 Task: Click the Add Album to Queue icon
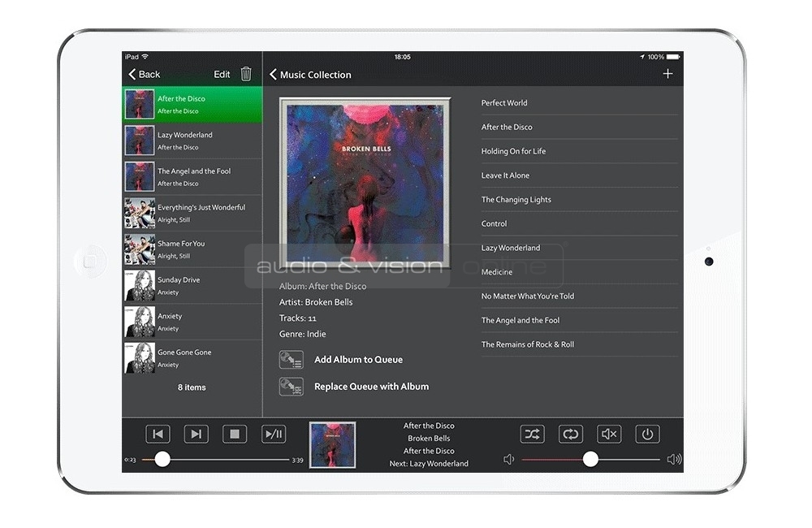click(x=291, y=360)
